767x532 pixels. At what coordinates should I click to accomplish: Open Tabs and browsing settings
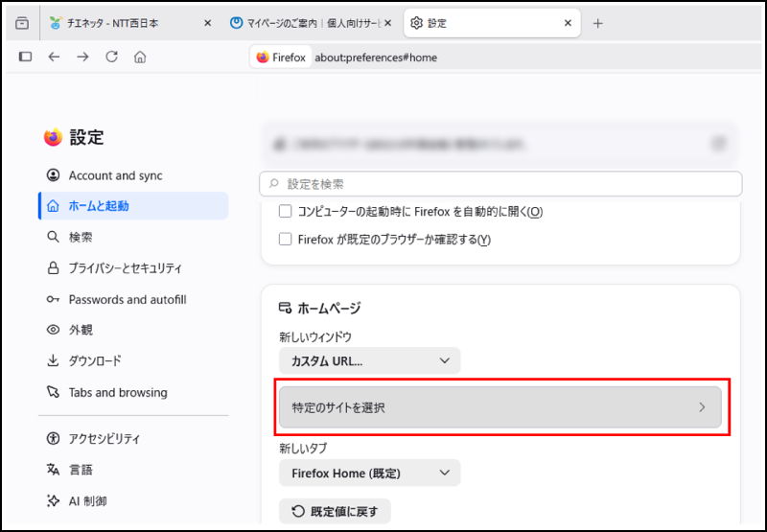click(x=133, y=392)
